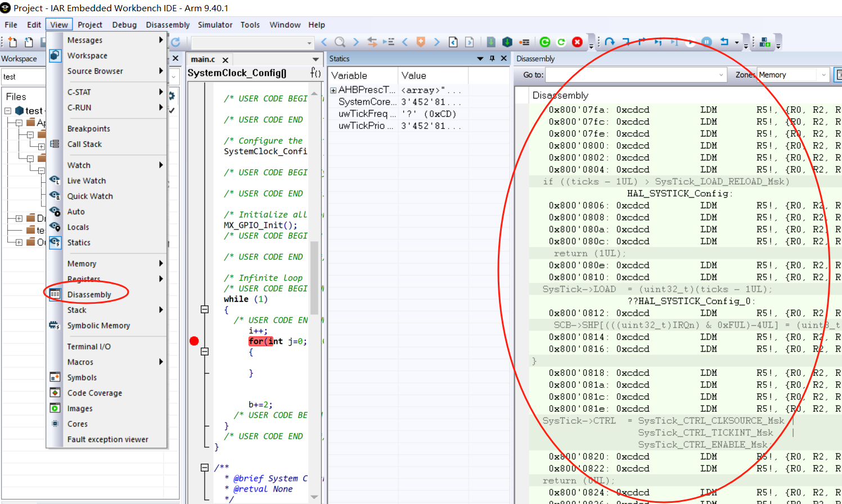Click the editor vertical scrollbar thumb

point(314,277)
